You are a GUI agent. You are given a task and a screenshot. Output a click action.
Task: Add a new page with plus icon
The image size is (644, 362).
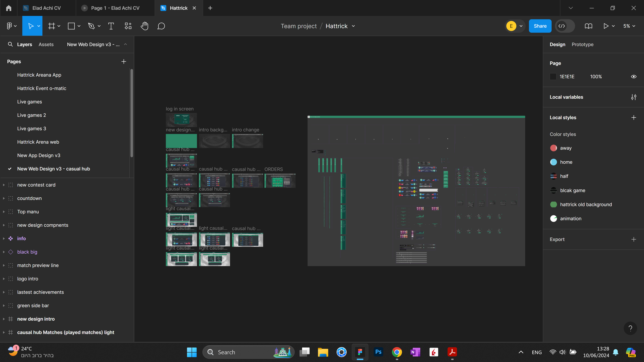point(123,62)
